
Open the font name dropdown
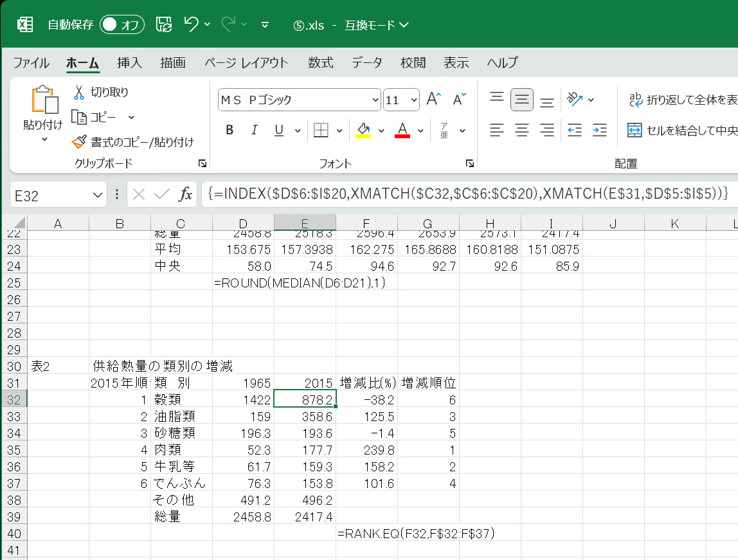[x=375, y=100]
